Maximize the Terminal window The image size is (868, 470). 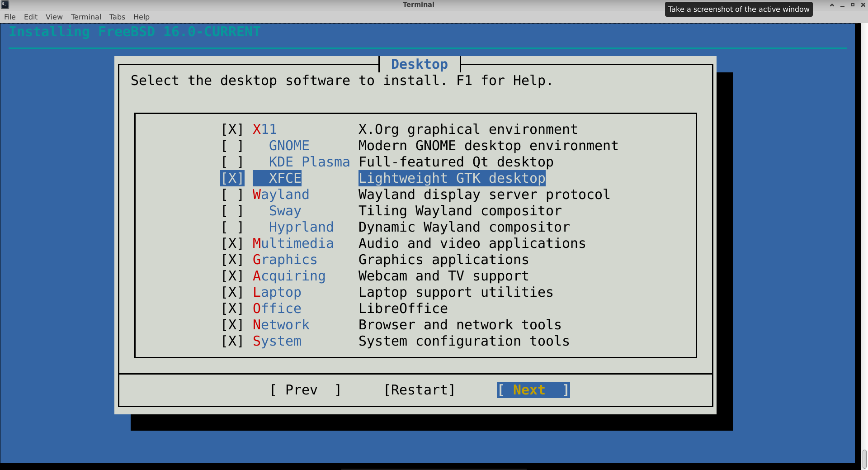click(x=853, y=5)
